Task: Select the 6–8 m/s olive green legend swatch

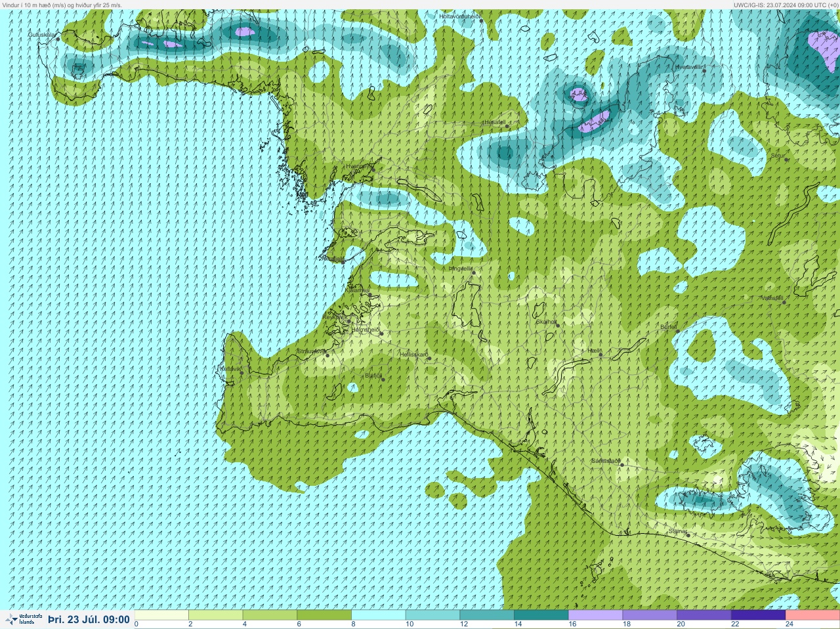Action: pyautogui.click(x=324, y=615)
